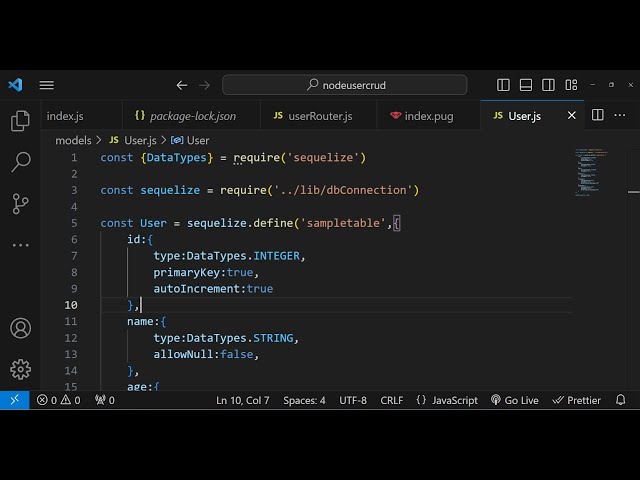640x480 pixels.
Task: Click the Split Editor Right icon
Action: click(x=597, y=116)
